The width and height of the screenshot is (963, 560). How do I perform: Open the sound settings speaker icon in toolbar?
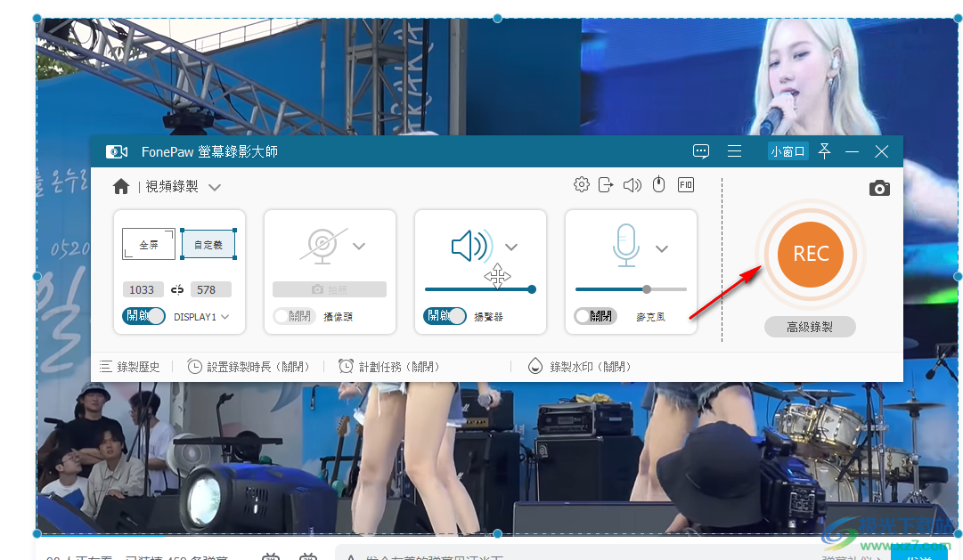point(632,185)
